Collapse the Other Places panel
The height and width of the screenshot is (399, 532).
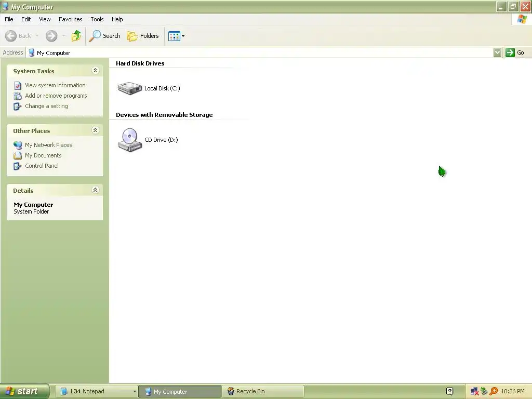(x=96, y=130)
